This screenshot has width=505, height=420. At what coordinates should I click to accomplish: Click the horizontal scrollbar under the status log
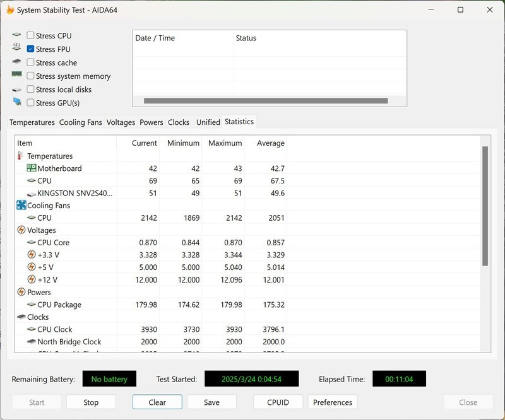tap(265, 99)
